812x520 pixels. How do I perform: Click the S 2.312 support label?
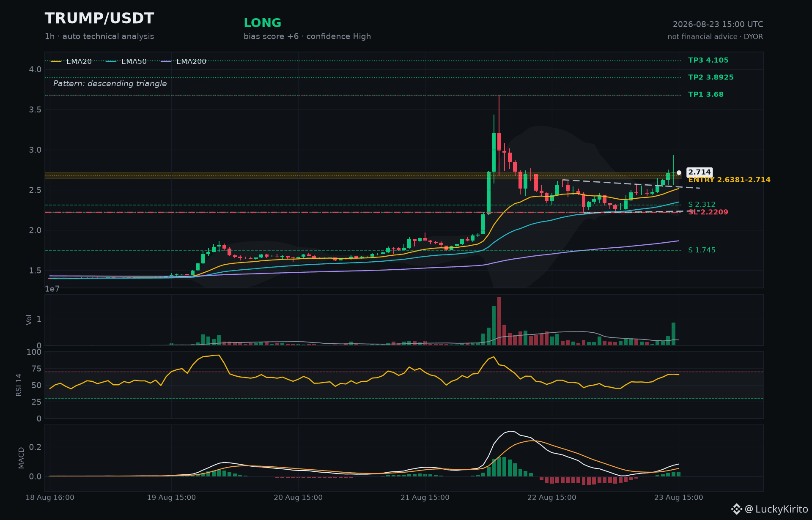[702, 205]
